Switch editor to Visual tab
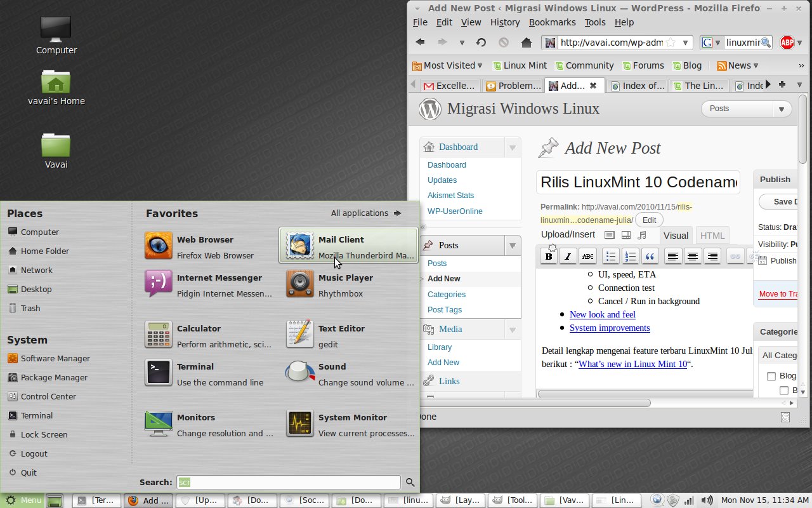 676,236
